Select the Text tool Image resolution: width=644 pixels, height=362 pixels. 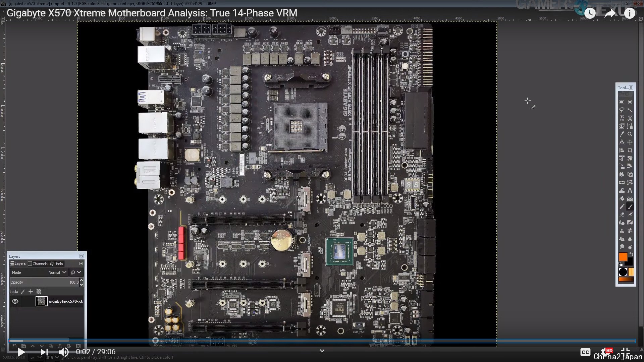pyautogui.click(x=630, y=190)
